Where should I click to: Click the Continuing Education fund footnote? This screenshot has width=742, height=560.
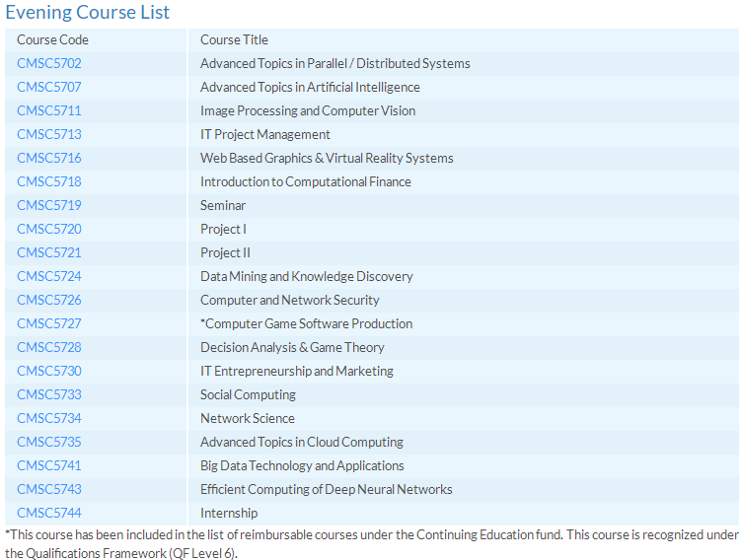pyautogui.click(x=371, y=544)
